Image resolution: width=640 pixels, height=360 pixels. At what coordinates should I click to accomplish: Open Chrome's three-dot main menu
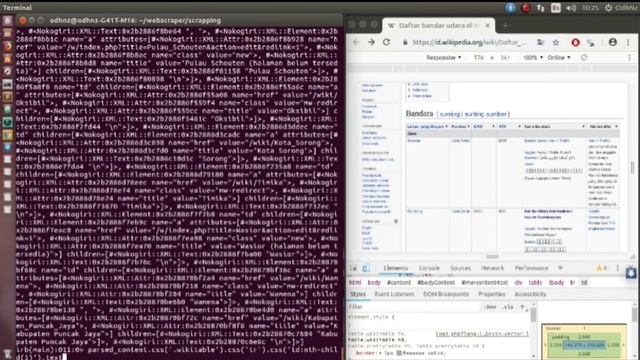[628, 42]
